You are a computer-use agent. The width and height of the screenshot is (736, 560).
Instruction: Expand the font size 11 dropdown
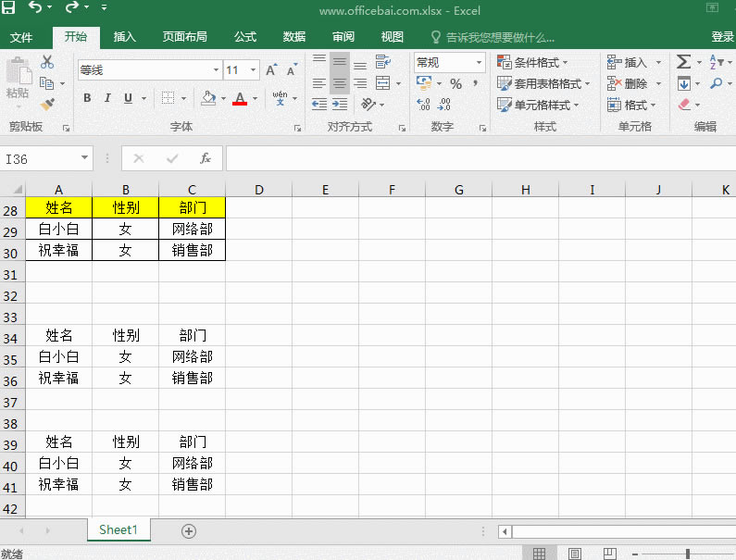tap(254, 70)
